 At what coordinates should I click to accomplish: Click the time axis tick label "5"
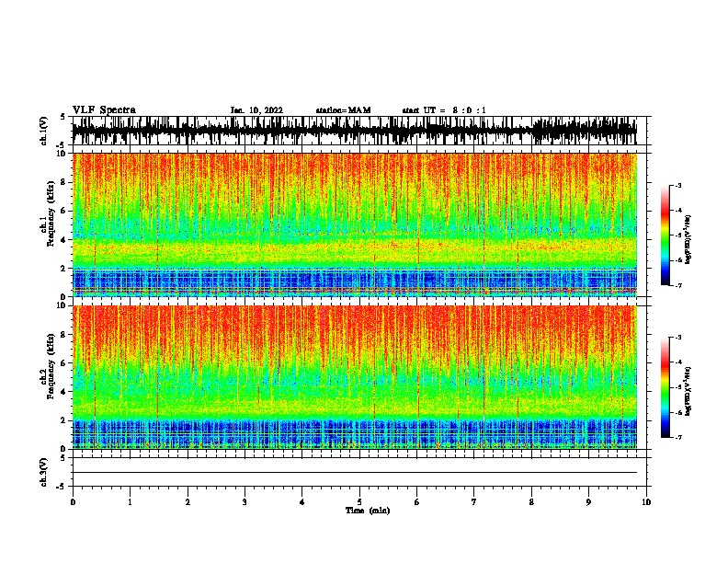coord(359,502)
